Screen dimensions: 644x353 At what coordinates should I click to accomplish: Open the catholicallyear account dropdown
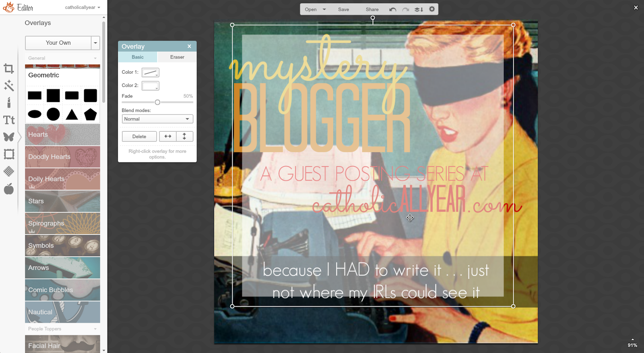pos(83,7)
